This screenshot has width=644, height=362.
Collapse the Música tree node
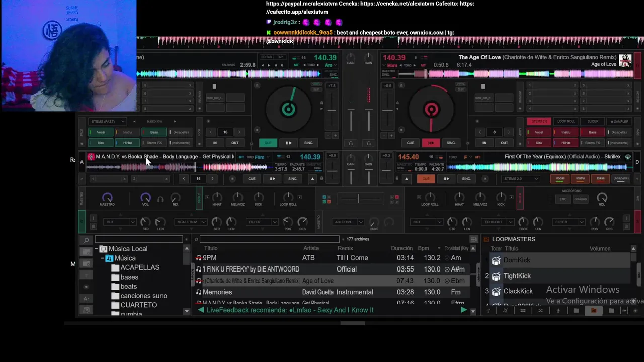pyautogui.click(x=102, y=258)
